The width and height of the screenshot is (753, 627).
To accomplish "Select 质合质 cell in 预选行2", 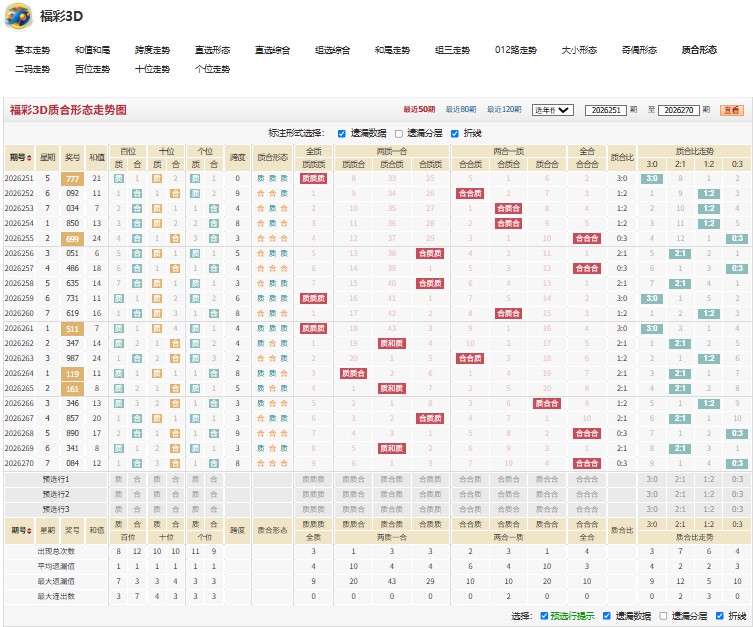I will 392,494.
